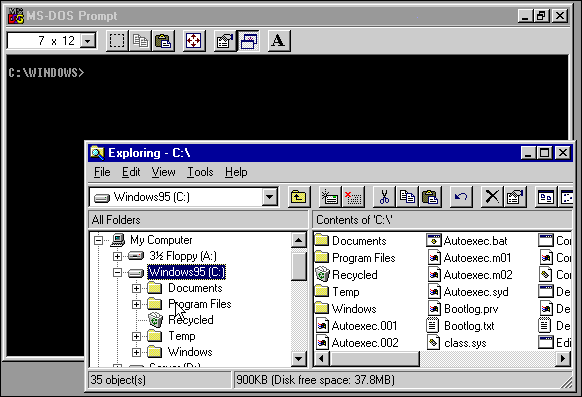Click the Cut scissors icon
This screenshot has height=397, width=582.
point(384,197)
